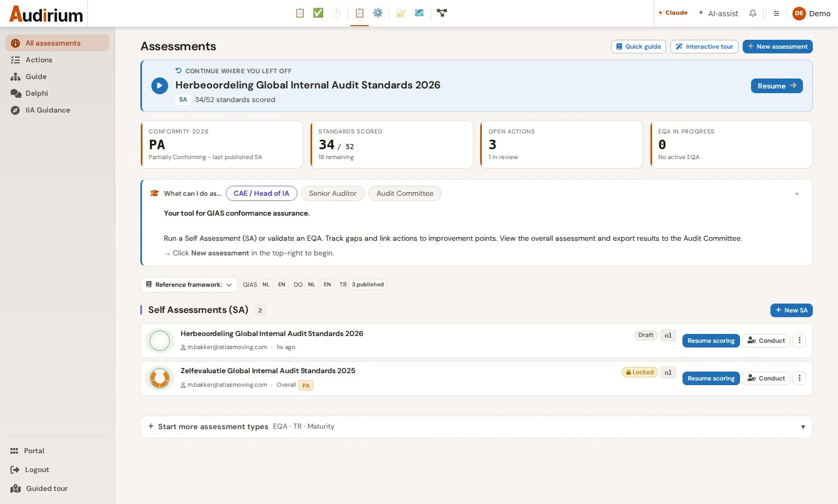Click the TR '3 published' chip
This screenshot has width=838, height=504.
368,285
